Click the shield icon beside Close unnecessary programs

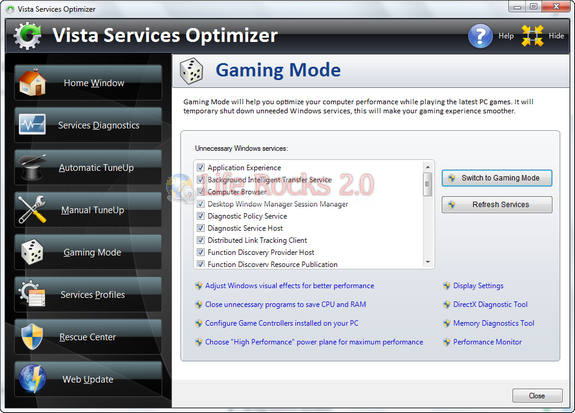(x=199, y=305)
